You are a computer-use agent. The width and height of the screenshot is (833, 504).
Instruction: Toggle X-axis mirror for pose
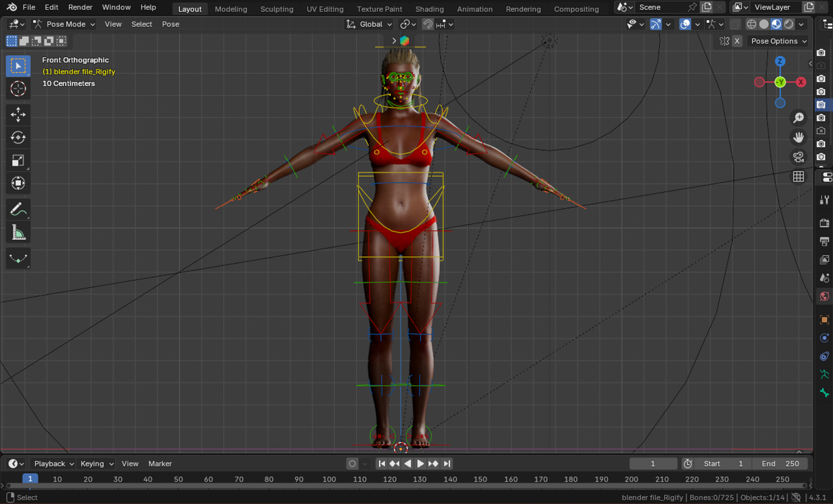tap(737, 41)
